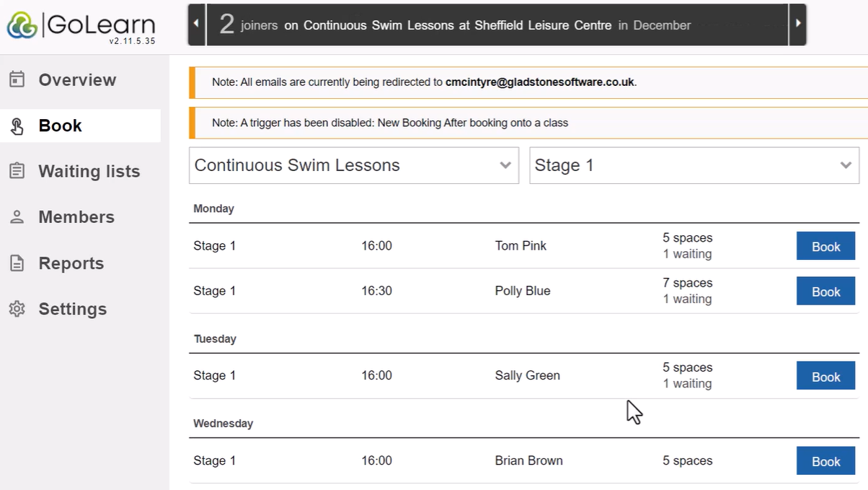The image size is (868, 490).
Task: Click 7 spaces in Polly Blue row
Action: click(x=688, y=283)
